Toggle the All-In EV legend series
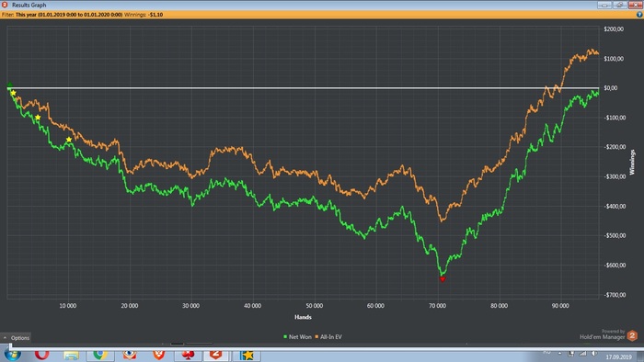 pyautogui.click(x=328, y=337)
